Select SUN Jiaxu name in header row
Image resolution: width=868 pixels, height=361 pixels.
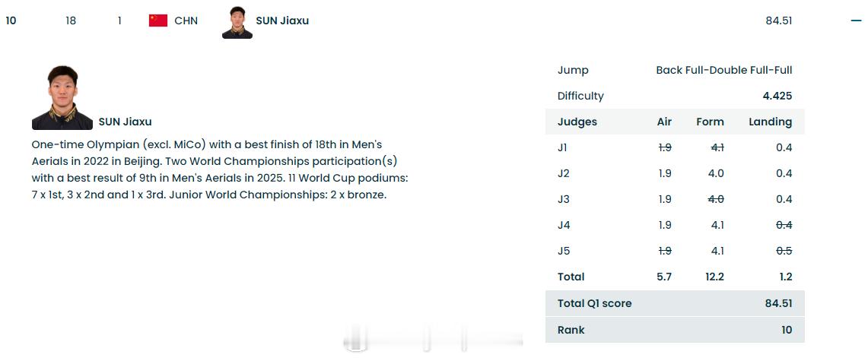[x=282, y=21]
